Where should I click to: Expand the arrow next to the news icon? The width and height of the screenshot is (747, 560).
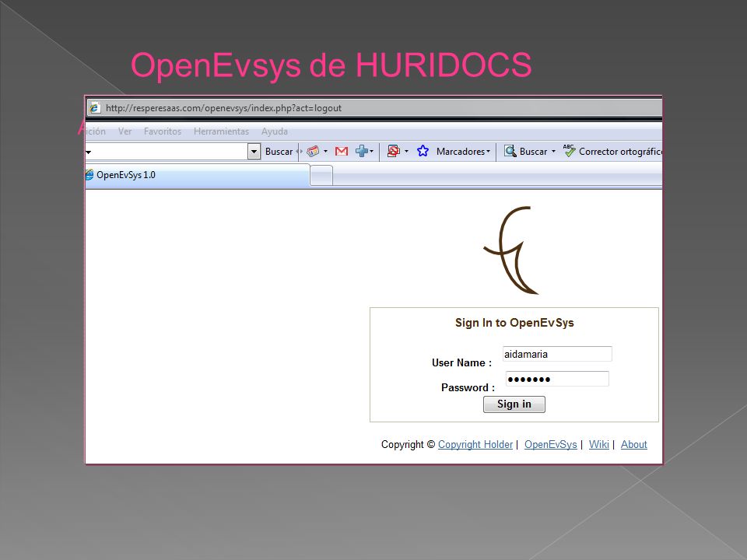coord(326,152)
